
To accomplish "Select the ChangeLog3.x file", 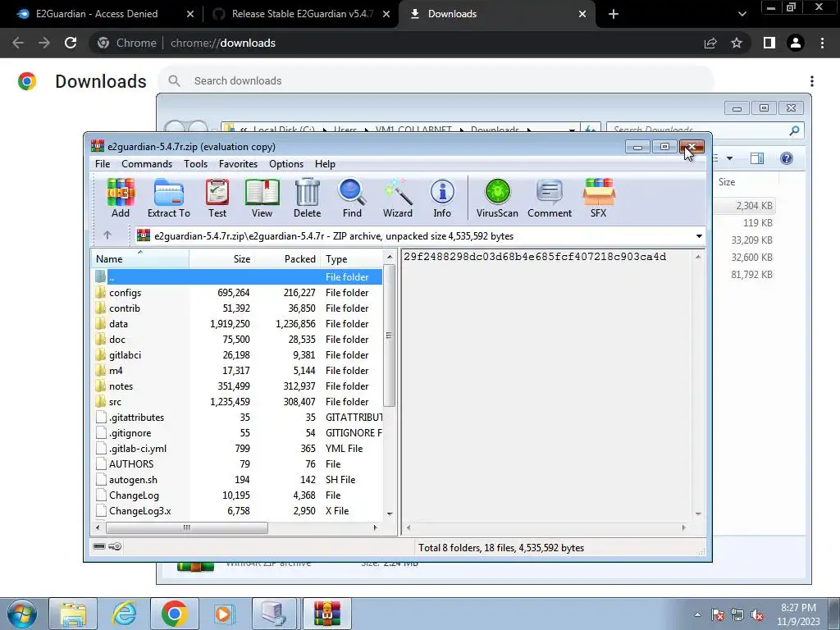I will click(x=237, y=510).
